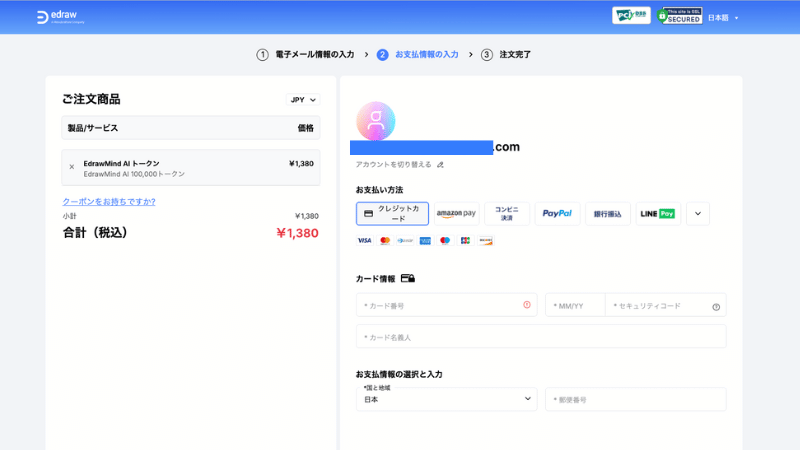Click EdrawMind AI 100,000トークン description

[x=134, y=174]
